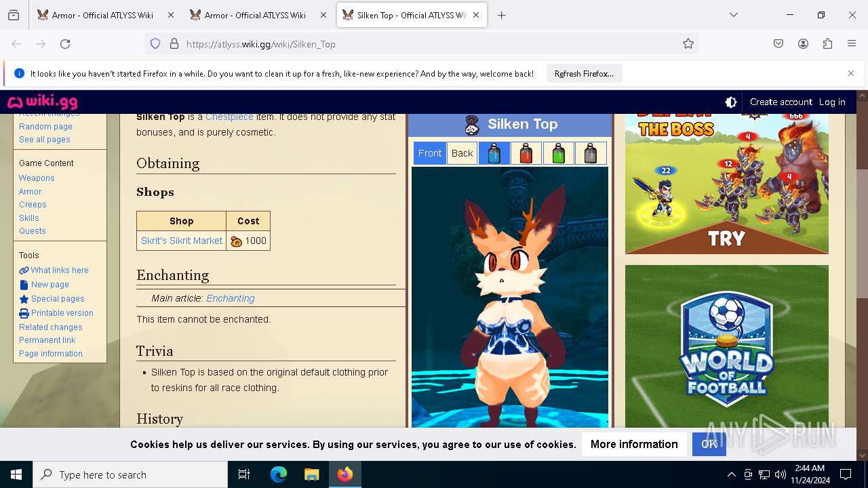Open a new browser tab
Viewport: 868px width, 488px height.
(501, 15)
